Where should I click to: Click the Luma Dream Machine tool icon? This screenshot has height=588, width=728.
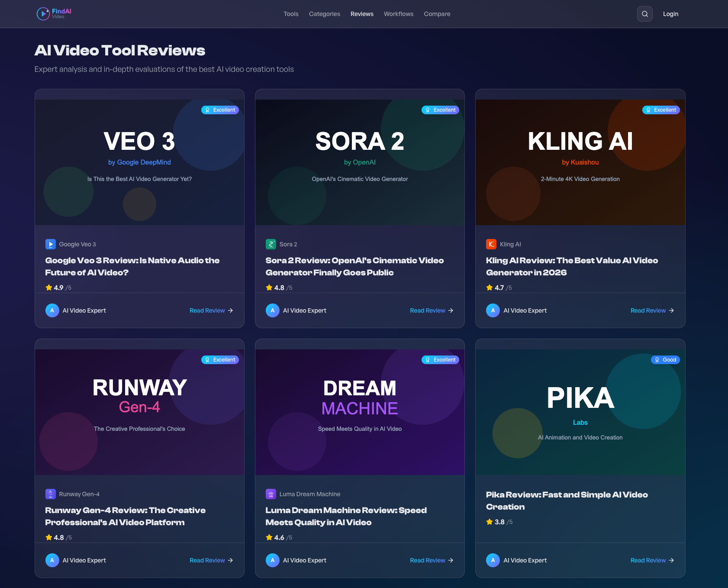[271, 494]
